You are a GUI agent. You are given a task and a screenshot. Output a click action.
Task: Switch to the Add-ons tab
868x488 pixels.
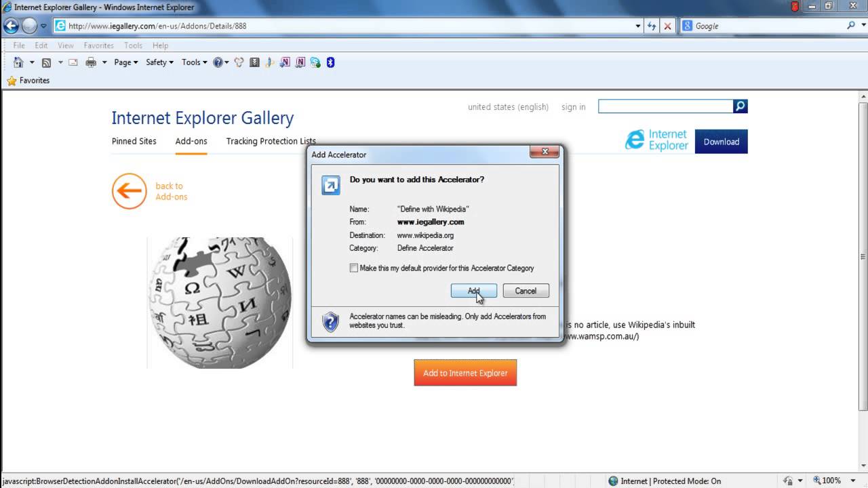[191, 141]
